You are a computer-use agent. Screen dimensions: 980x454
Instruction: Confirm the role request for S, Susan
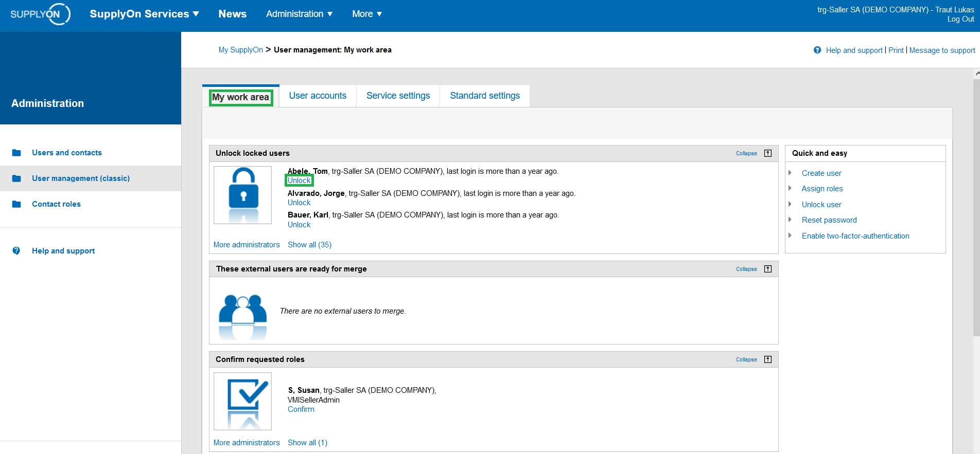301,409
